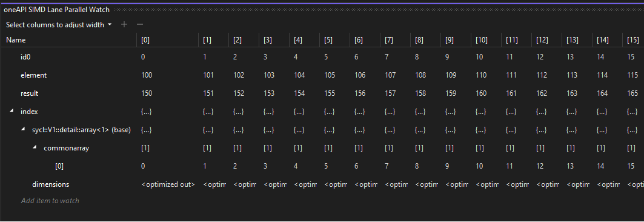The width and height of the screenshot is (644, 222).
Task: Click the plus icon to widen columns
Action: click(124, 25)
